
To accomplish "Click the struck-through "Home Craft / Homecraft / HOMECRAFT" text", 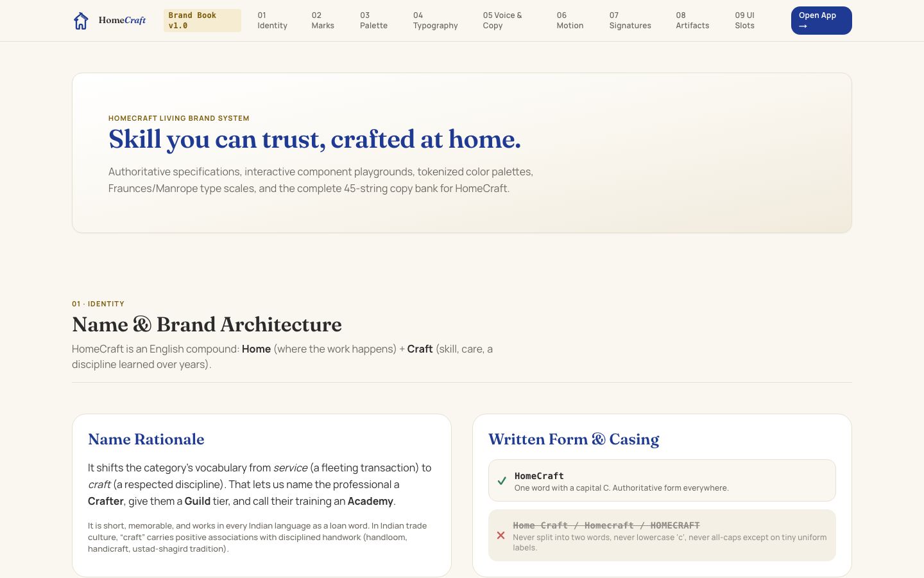I will pos(606,525).
